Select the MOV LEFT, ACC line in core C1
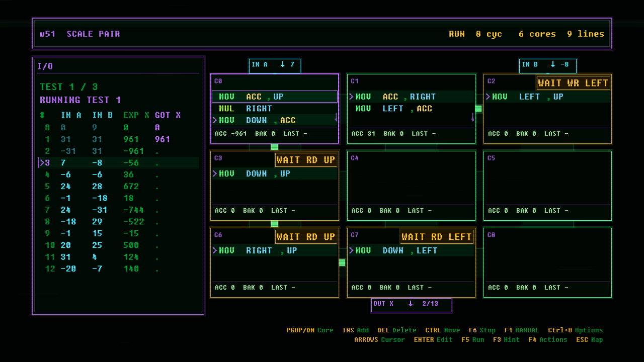Viewport: 644px width, 362px height. (411, 109)
